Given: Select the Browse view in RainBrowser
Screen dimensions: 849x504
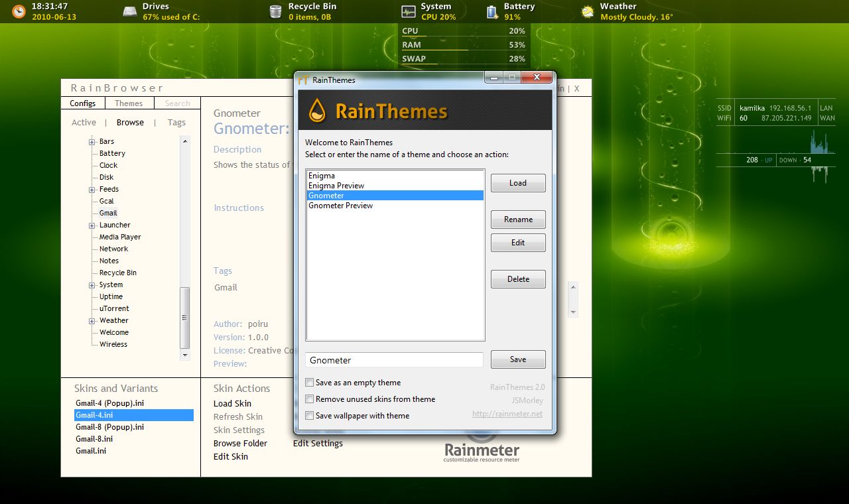Looking at the screenshot, I should (130, 123).
